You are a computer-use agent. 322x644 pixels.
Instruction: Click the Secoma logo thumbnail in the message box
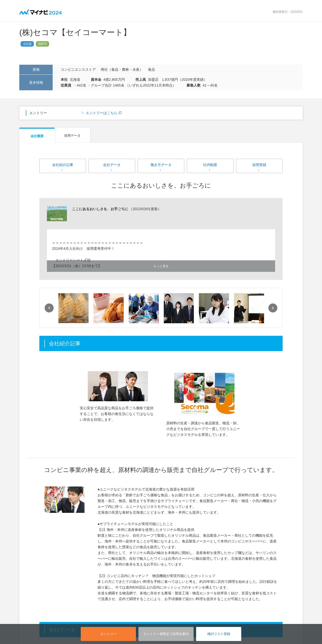coord(57,214)
